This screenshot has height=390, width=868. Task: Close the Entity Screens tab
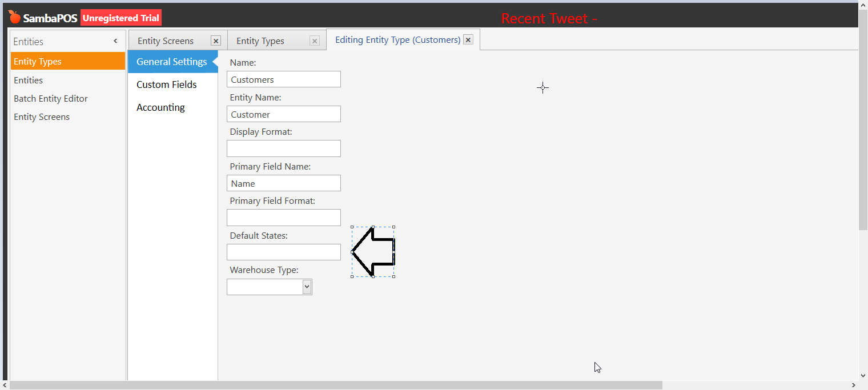(x=216, y=41)
